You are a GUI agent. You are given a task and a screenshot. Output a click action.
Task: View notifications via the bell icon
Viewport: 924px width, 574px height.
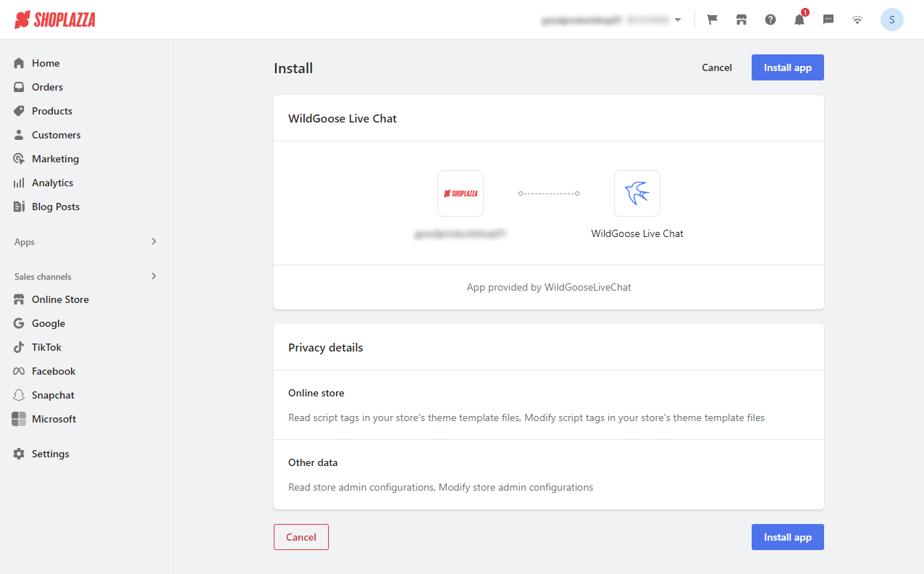pos(799,20)
